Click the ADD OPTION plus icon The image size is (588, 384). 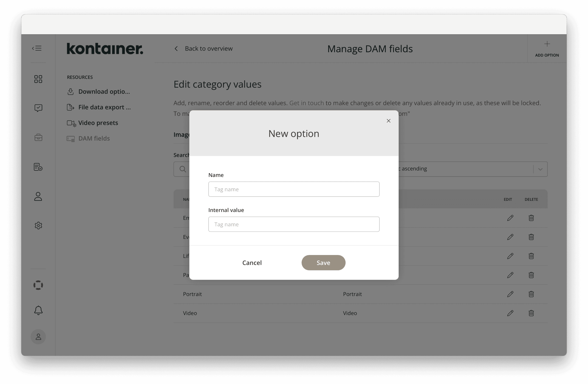pyautogui.click(x=547, y=44)
